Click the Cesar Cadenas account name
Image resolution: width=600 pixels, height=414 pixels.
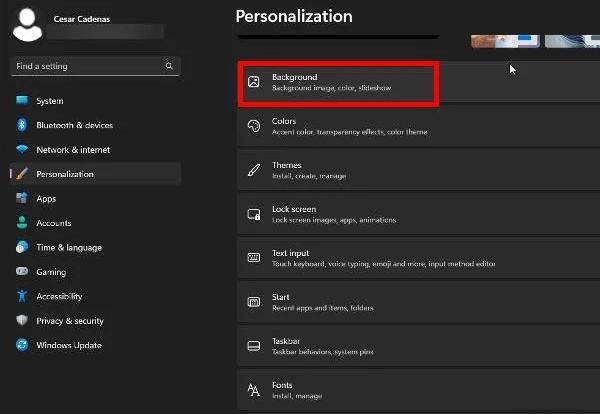[82, 19]
